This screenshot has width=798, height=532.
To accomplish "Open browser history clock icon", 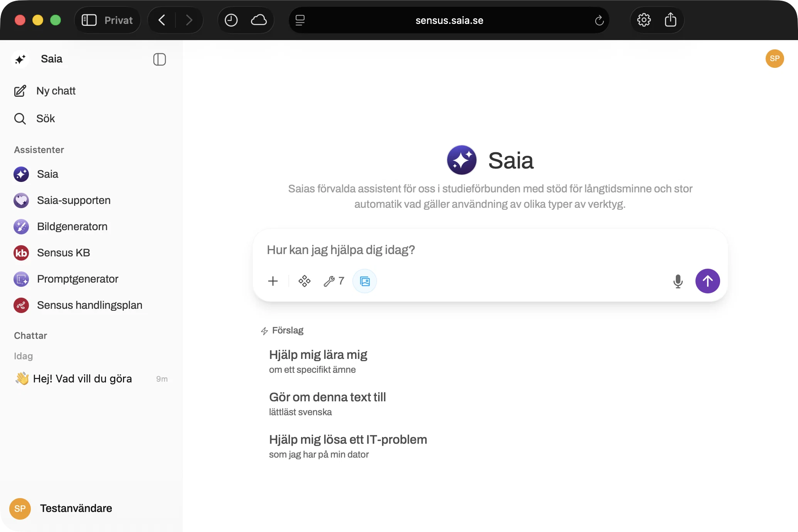I will (231, 20).
